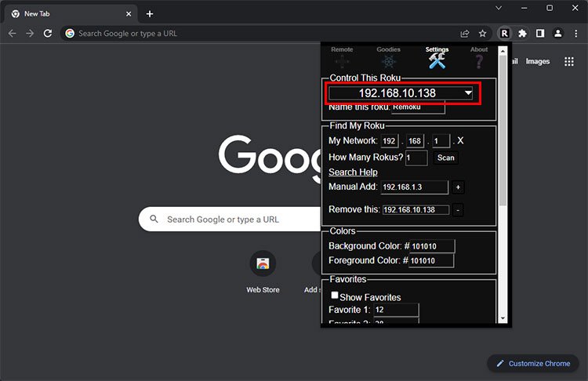588x381 pixels.
Task: Select the Settings tab in Remoku
Action: 437,58
